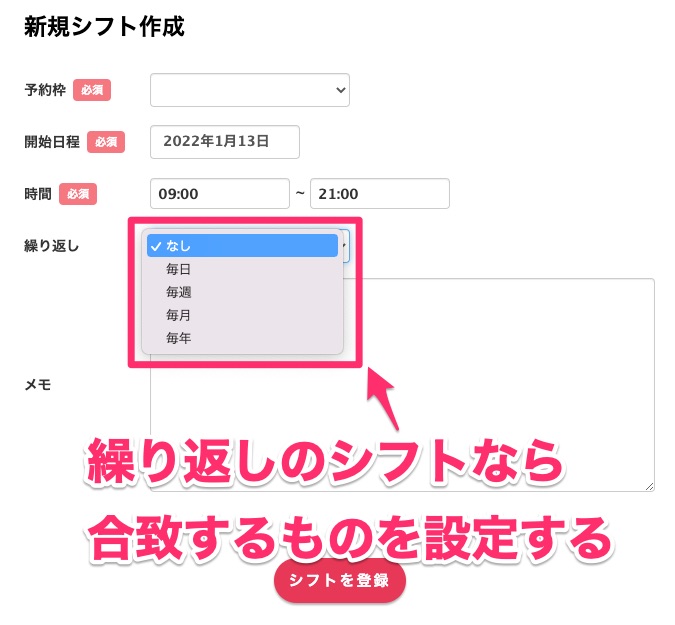Click the memo textarea resize handle
Screen dimensions: 675x625
click(649, 486)
